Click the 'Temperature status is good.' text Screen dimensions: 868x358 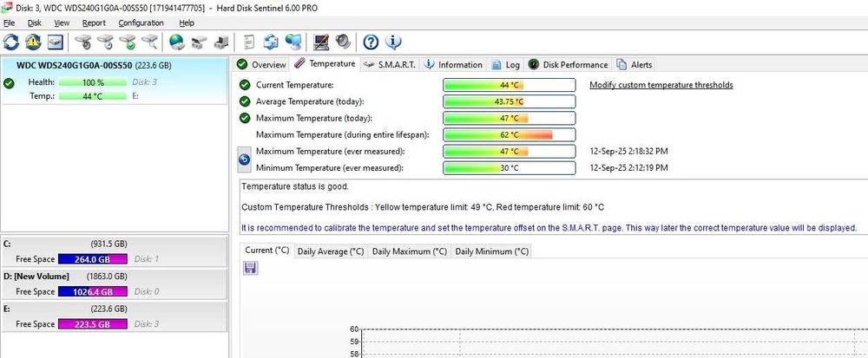point(295,186)
